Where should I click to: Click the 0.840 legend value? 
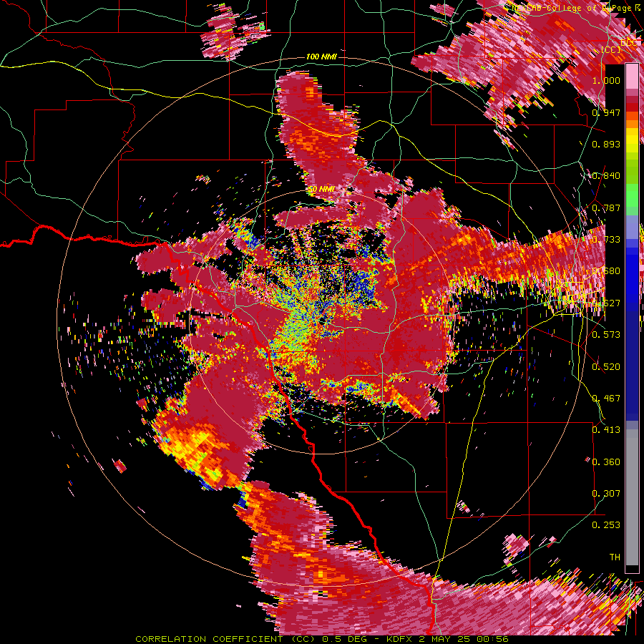pos(606,176)
